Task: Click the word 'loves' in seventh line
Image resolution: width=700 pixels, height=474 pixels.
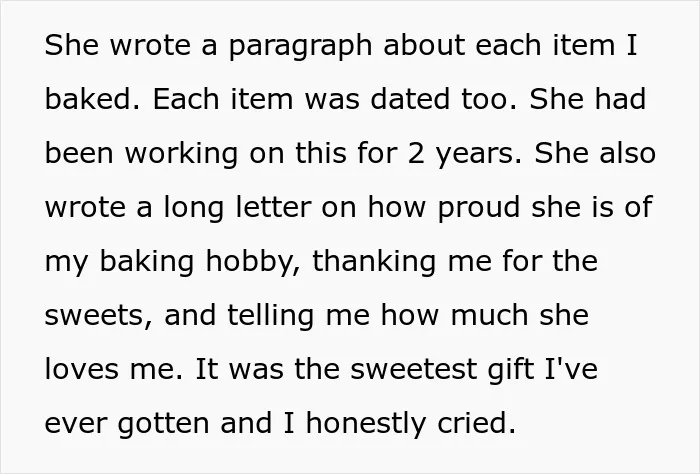Action: (82, 370)
